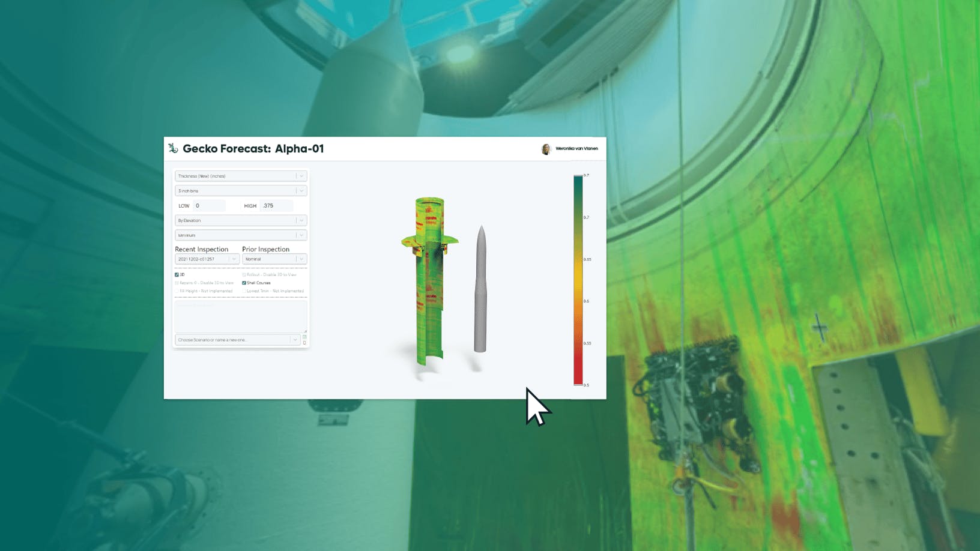980x551 pixels.
Task: Select the colored 3D tank thickness model
Action: point(429,280)
